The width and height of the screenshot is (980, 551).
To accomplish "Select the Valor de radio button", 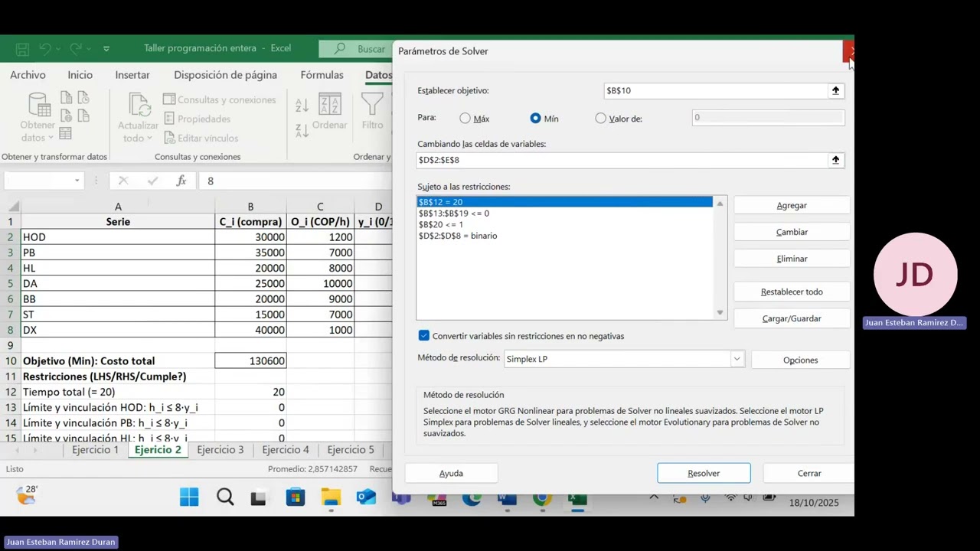I will pos(601,119).
